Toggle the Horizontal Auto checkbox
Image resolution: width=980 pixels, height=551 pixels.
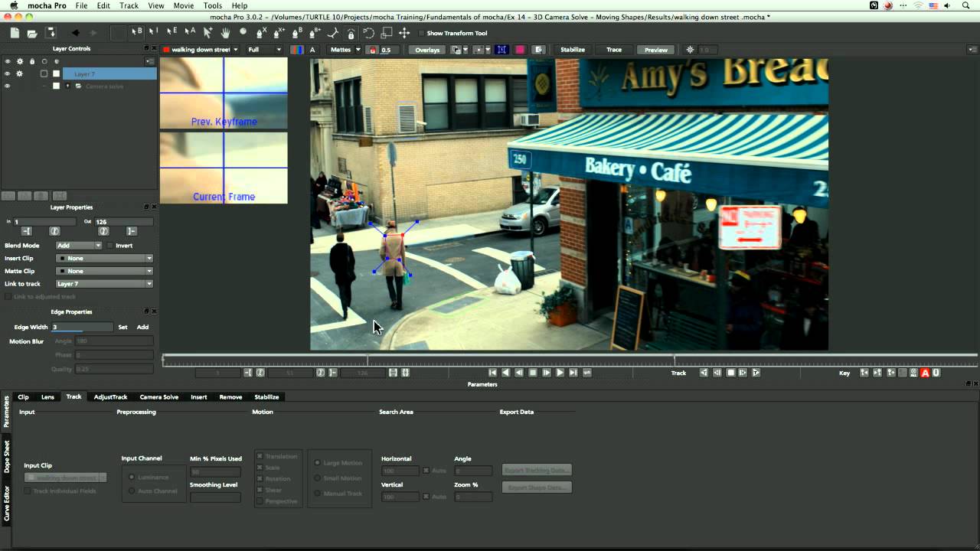point(426,470)
